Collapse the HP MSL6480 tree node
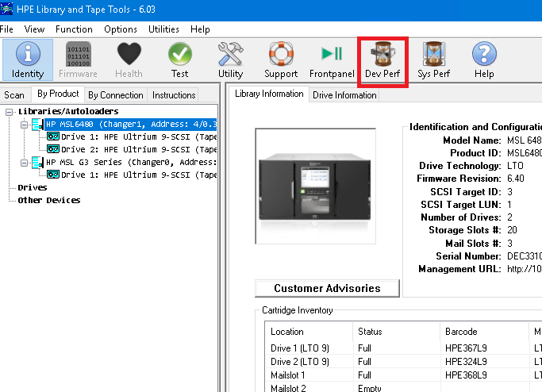This screenshot has height=392, width=542. coord(24,125)
